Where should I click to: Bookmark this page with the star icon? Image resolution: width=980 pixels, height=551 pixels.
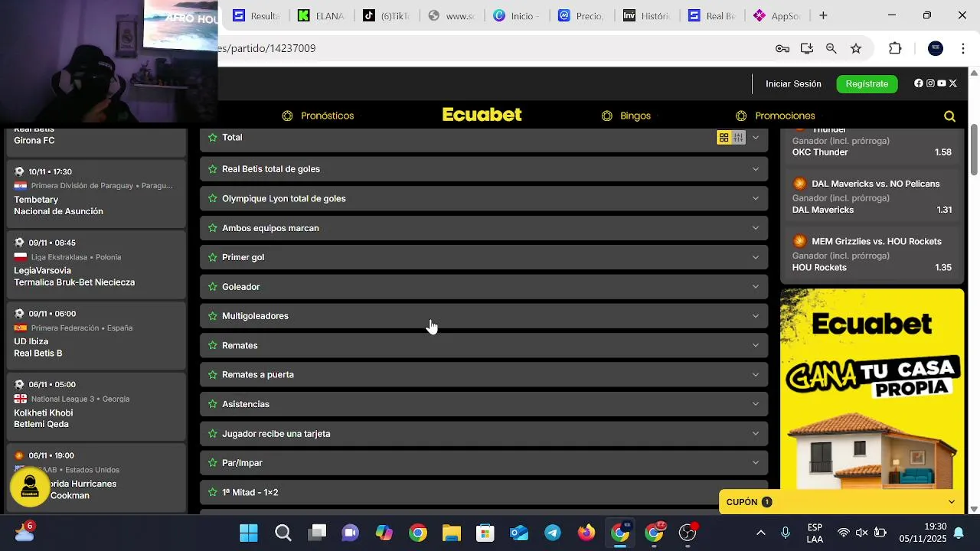point(856,48)
